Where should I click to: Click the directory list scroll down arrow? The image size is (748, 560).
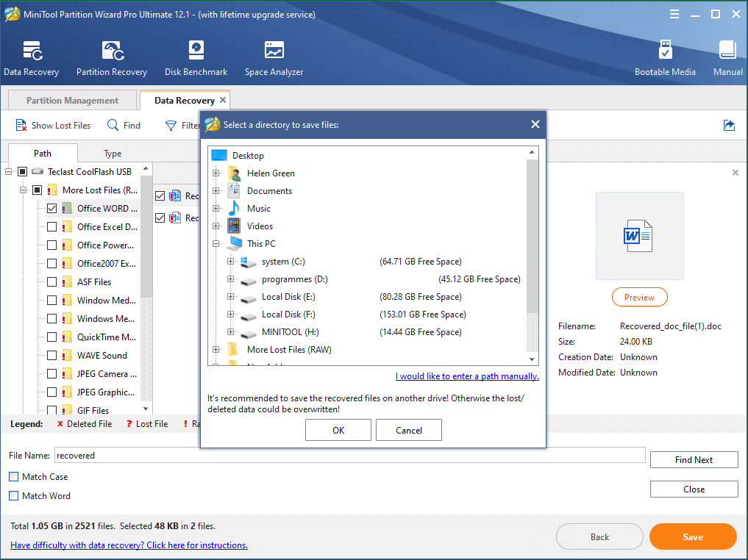(532, 359)
